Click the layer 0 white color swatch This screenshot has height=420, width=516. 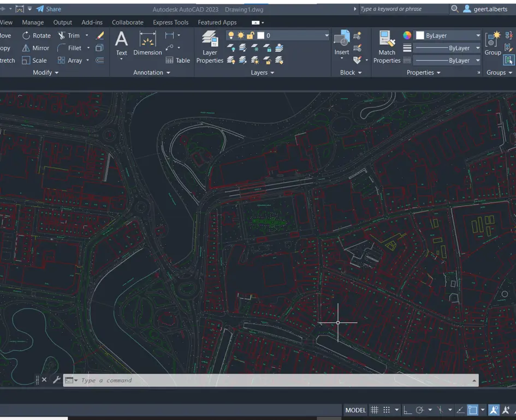pyautogui.click(x=260, y=35)
